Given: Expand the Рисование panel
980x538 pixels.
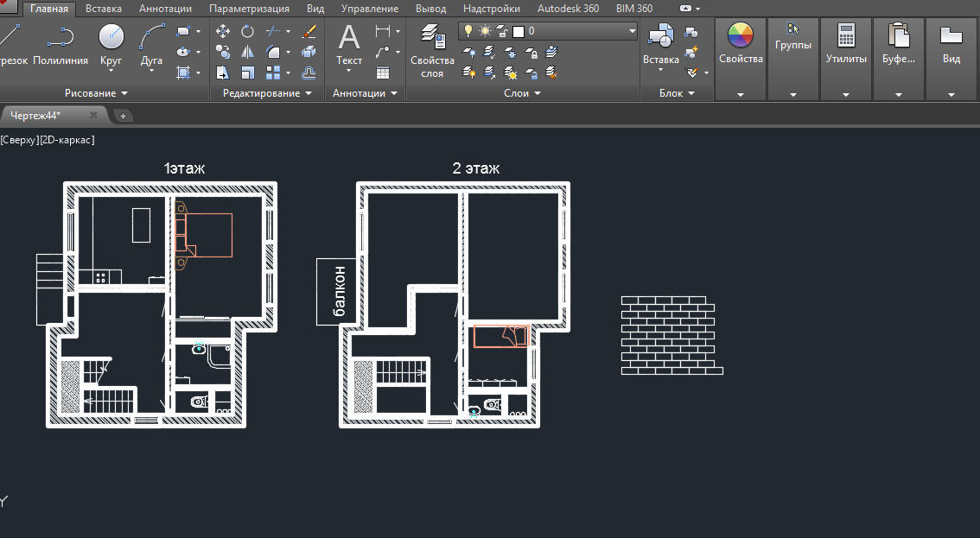Looking at the screenshot, I should 96,93.
